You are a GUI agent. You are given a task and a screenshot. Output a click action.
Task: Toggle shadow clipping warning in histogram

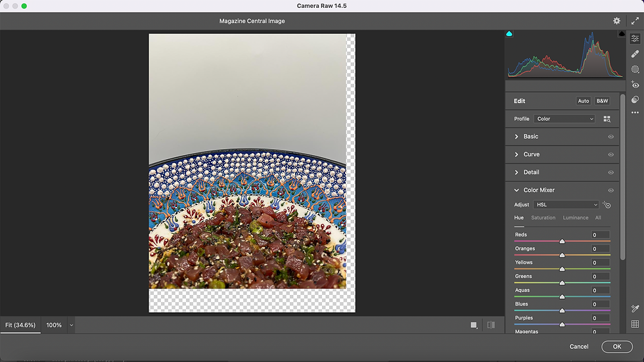[509, 34]
